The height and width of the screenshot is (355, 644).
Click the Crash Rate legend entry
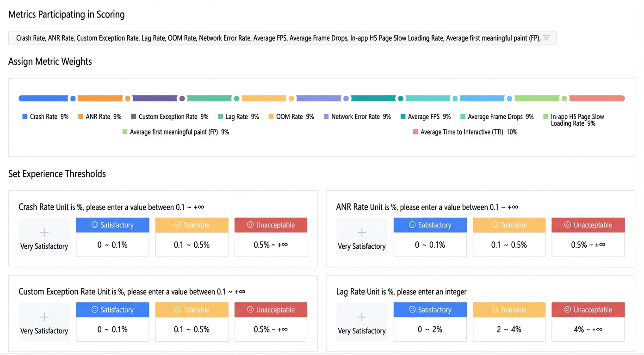(45, 117)
